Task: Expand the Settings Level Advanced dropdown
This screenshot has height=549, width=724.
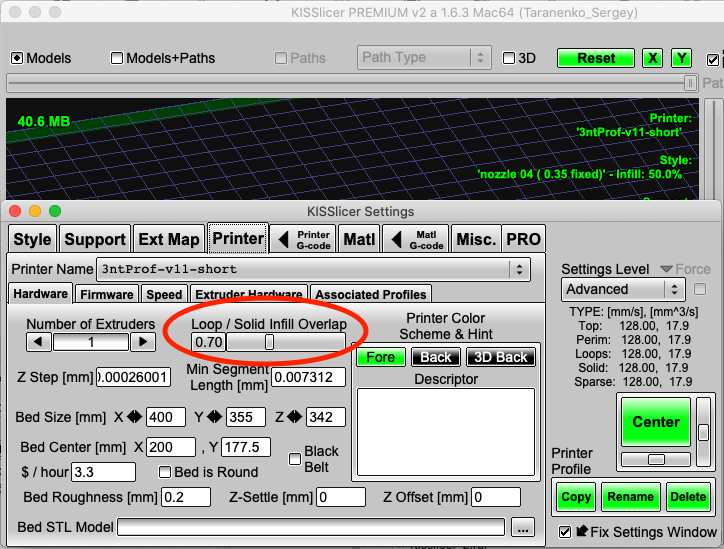Action: coord(673,289)
